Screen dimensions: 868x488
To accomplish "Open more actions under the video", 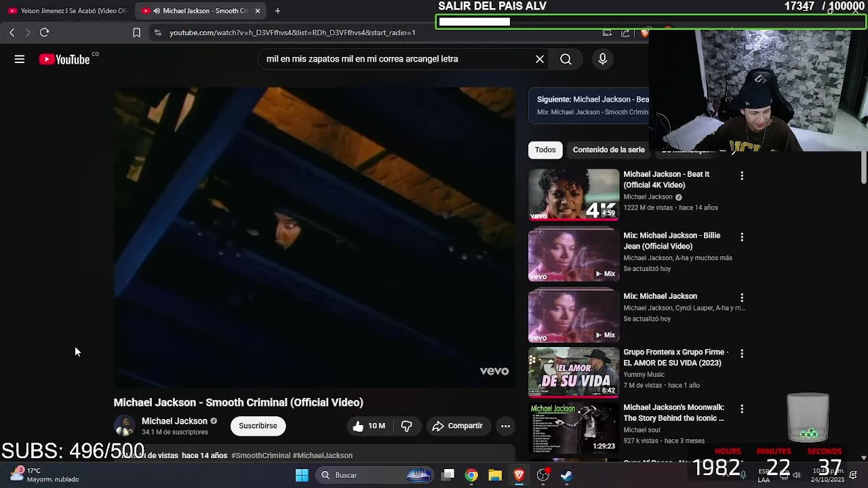I will pos(505,426).
